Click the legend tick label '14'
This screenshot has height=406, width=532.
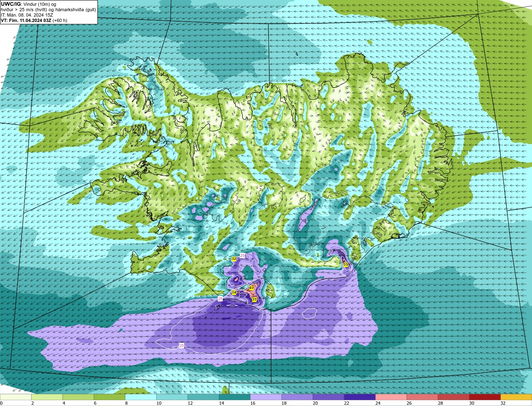[222, 403]
